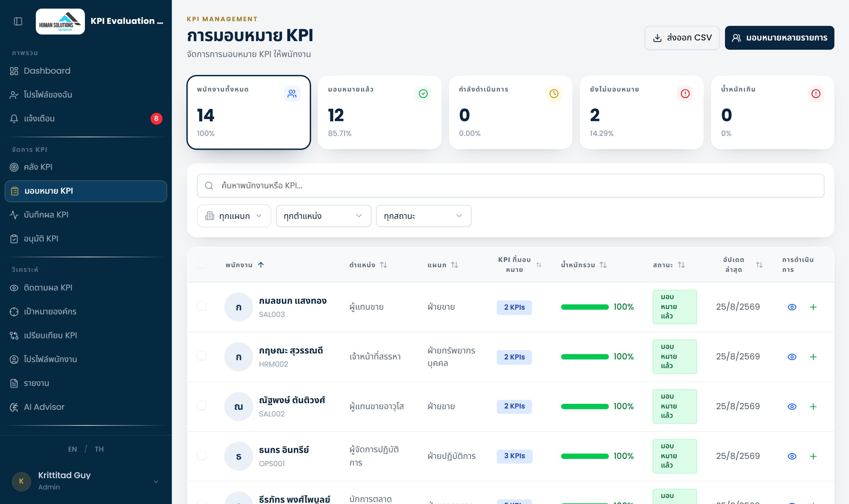Click the Human Solutions logo
The image size is (849, 504).
pyautogui.click(x=60, y=22)
